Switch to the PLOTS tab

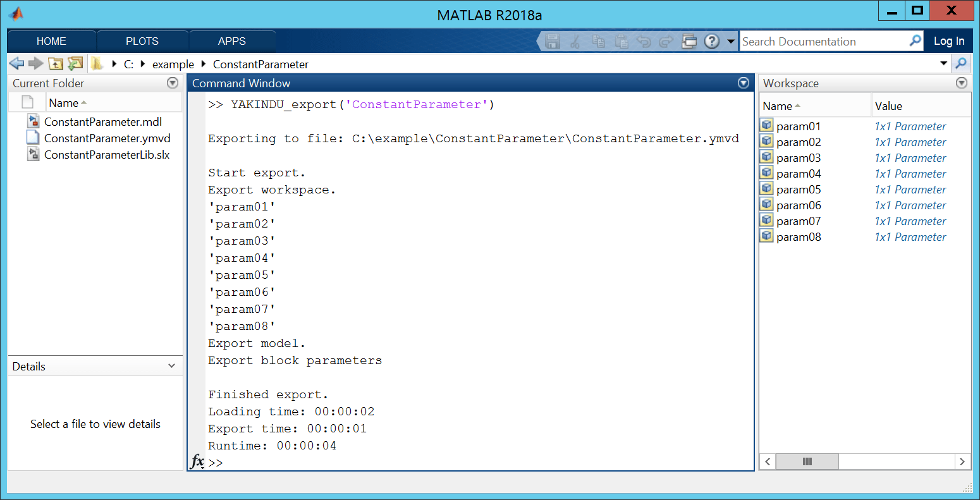coord(142,41)
